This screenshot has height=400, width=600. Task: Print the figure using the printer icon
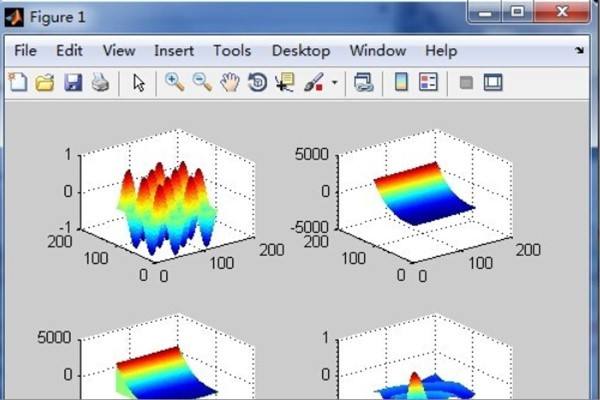pyautogui.click(x=100, y=82)
